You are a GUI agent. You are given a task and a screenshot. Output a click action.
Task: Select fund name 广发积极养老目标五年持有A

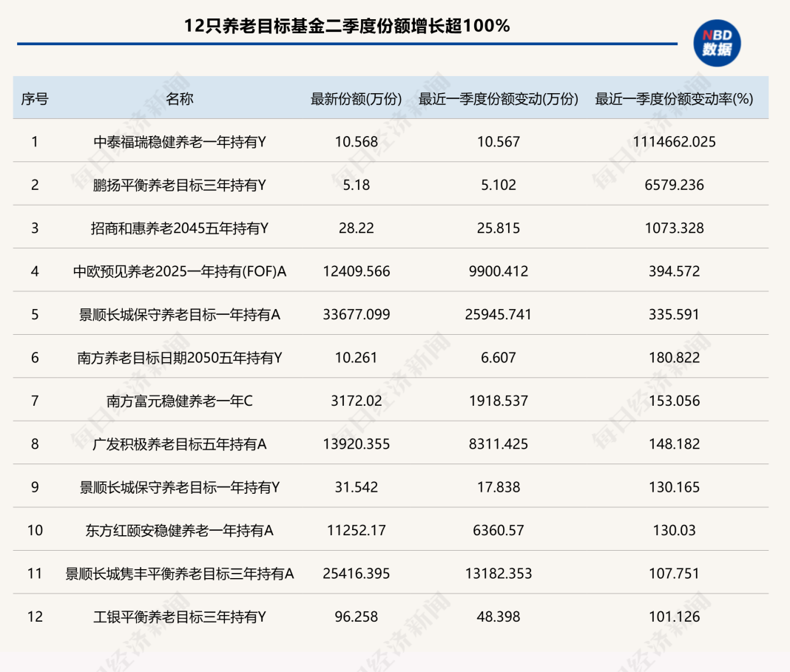[179, 444]
